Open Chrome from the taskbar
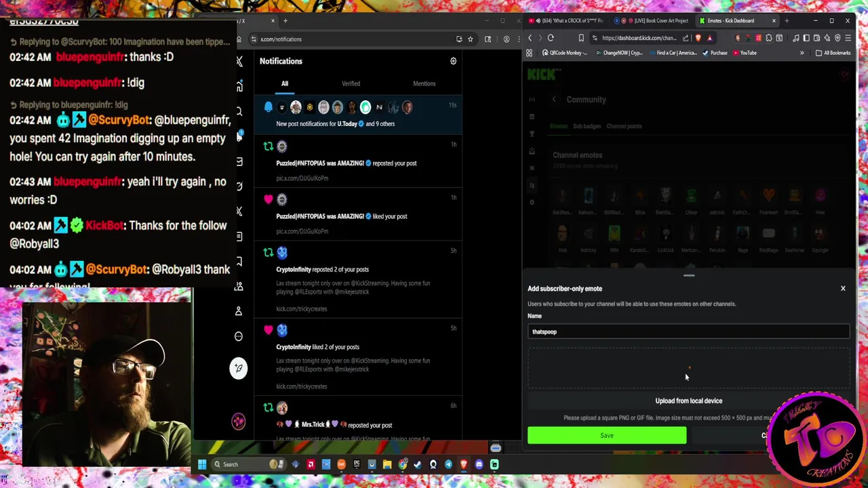The height and width of the screenshot is (488, 868). (402, 464)
